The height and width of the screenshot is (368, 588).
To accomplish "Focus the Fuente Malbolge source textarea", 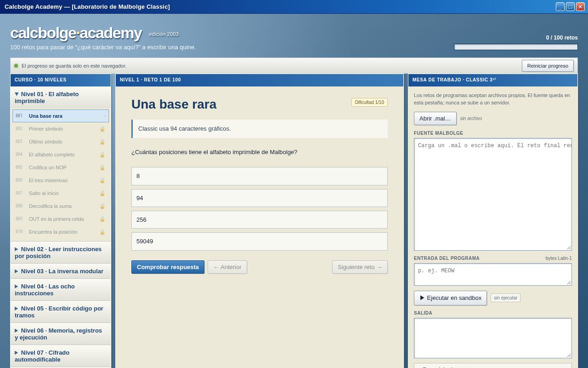I will [493, 195].
